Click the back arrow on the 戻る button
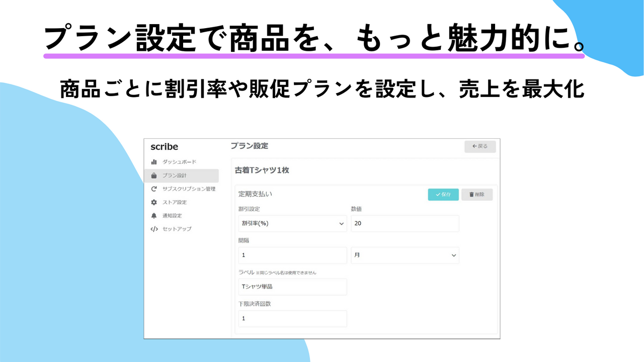The height and width of the screenshot is (362, 644). tap(474, 146)
